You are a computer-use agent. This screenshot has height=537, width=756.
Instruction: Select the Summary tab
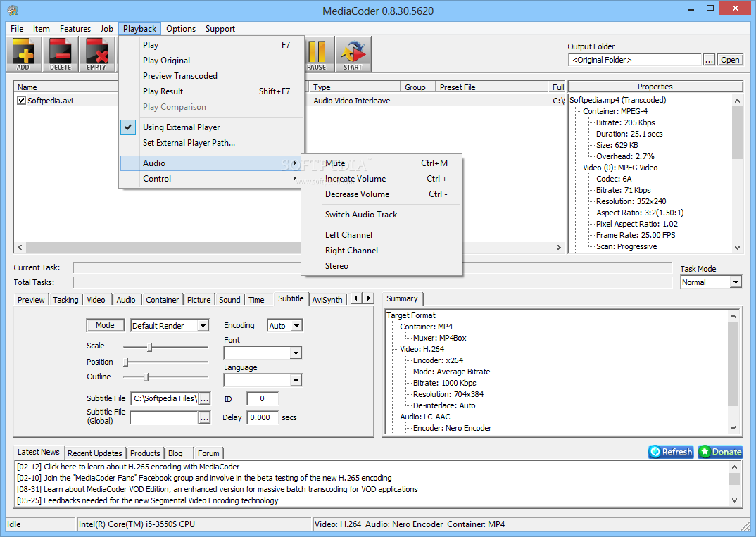[x=402, y=299]
